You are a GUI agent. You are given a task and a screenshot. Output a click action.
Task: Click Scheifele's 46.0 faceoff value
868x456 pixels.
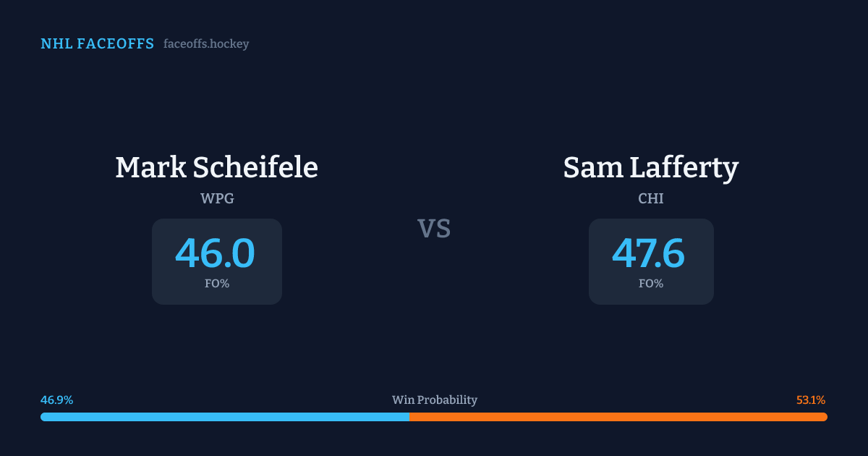click(216, 253)
